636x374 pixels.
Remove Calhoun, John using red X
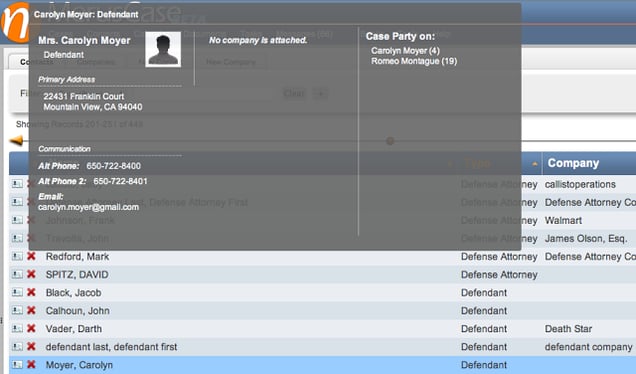click(x=31, y=310)
